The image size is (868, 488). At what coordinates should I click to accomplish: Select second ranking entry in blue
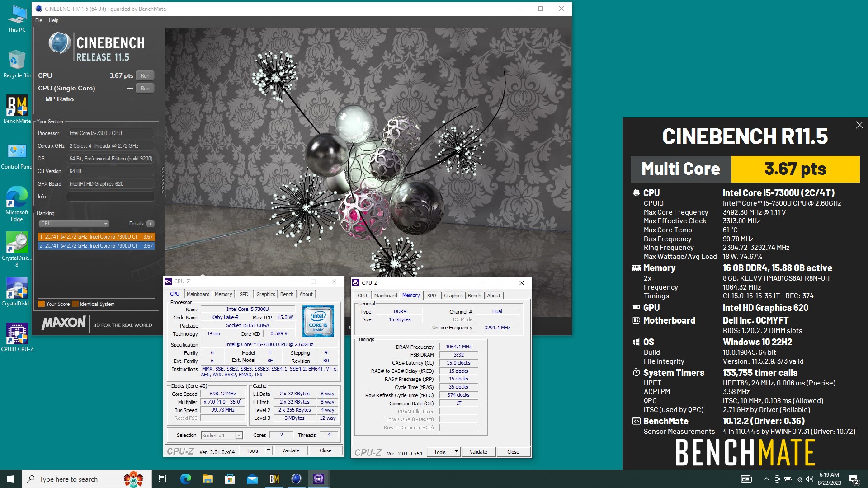click(96, 246)
